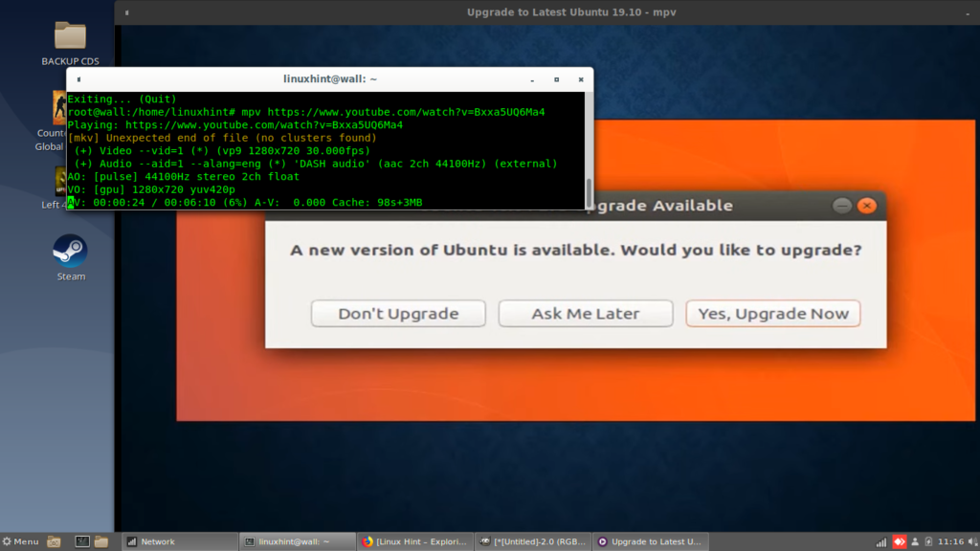980x551 pixels.
Task: Click the '[mkv] Unexpected end of file' warning line
Action: [x=222, y=138]
